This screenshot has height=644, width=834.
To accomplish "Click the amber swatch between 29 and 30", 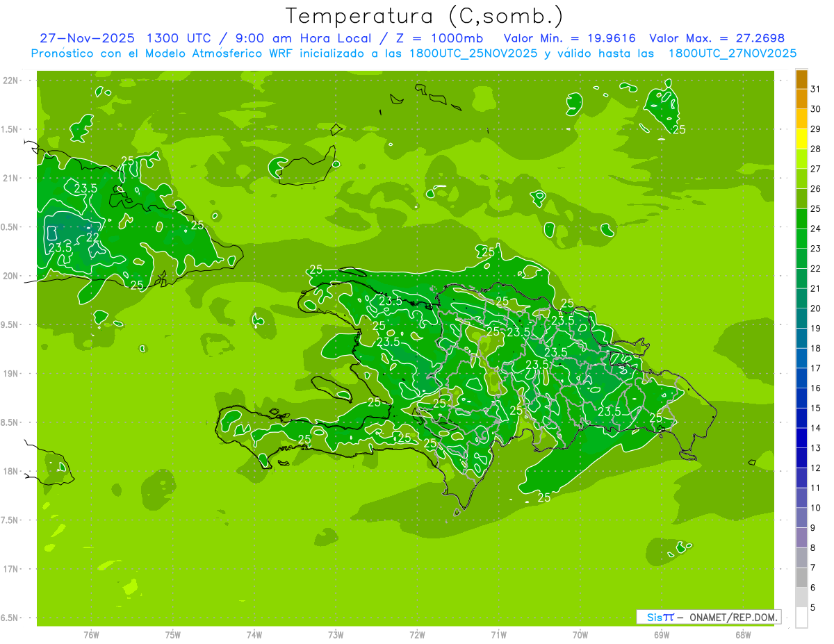I will [801, 119].
